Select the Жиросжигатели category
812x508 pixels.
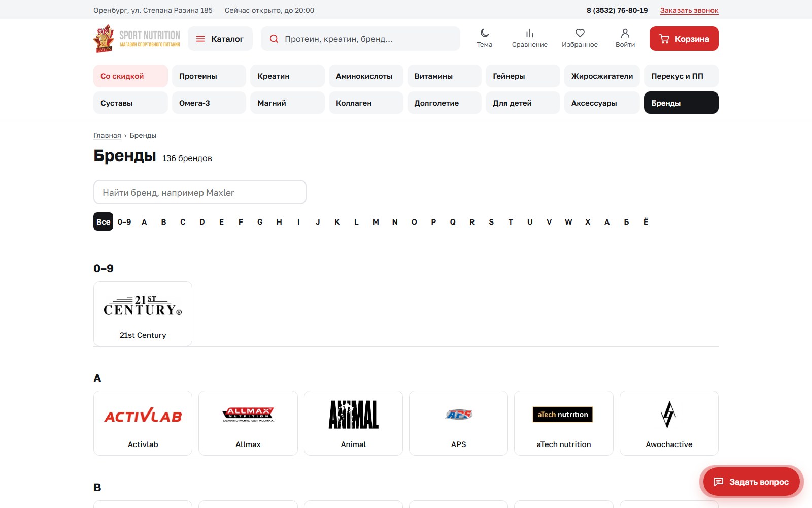(x=602, y=76)
